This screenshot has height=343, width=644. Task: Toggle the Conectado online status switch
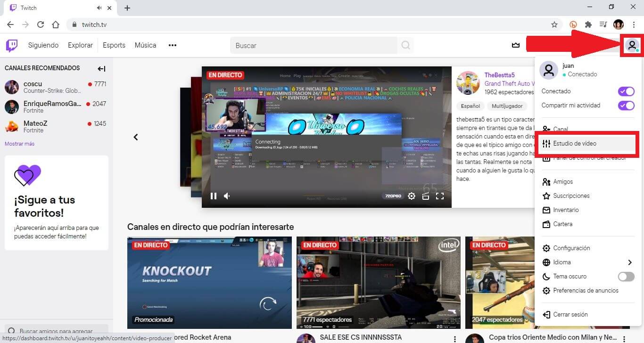626,91
